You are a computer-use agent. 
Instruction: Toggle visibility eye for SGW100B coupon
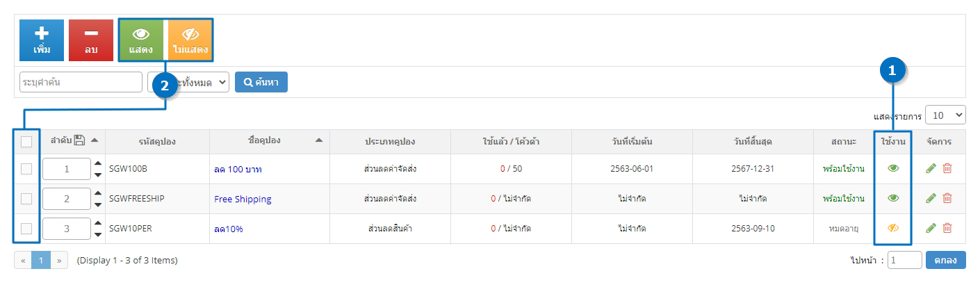893,168
